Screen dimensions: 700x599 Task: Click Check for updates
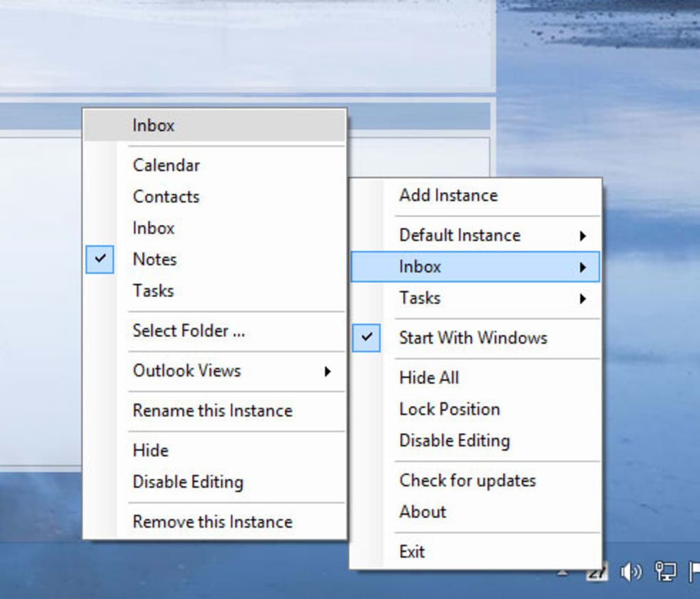[x=467, y=480]
